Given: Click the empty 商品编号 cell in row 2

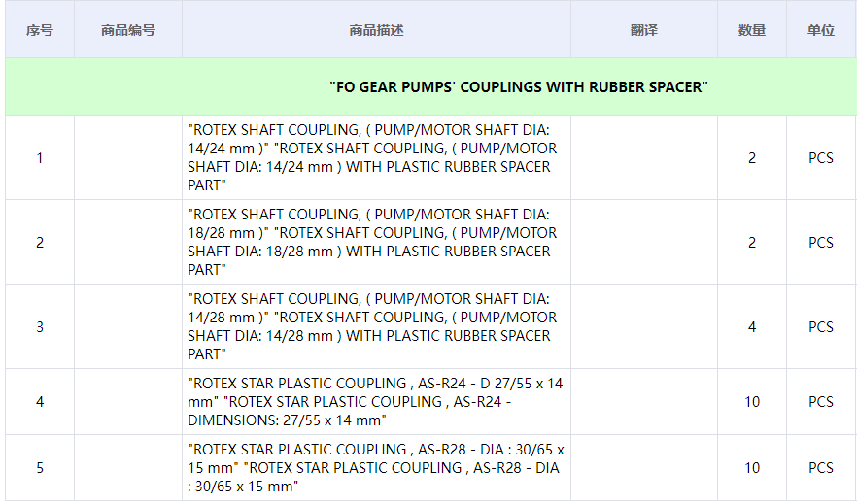Looking at the screenshot, I should pos(128,242).
